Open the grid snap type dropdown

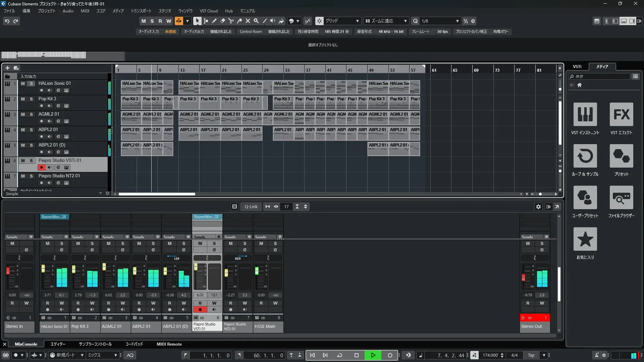(x=357, y=21)
